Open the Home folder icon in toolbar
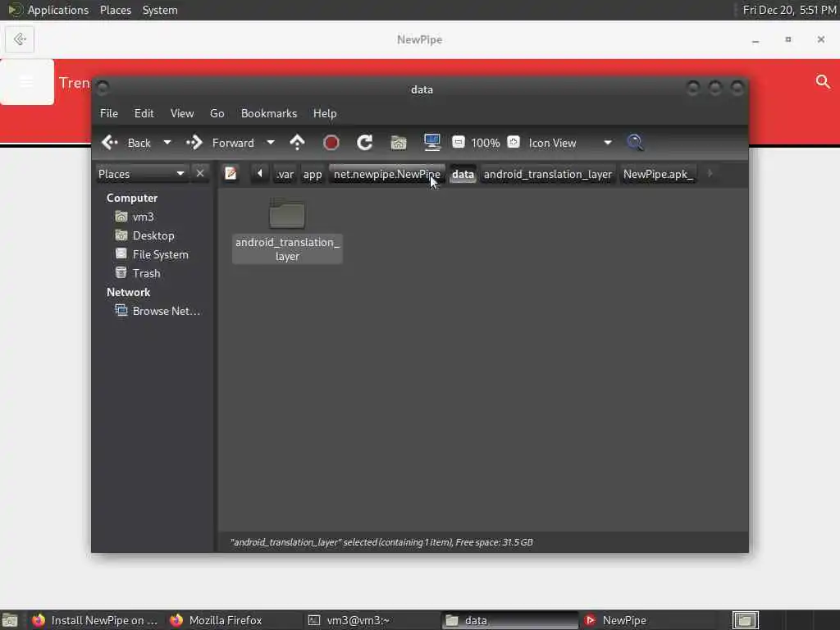This screenshot has width=840, height=630. pos(399,143)
